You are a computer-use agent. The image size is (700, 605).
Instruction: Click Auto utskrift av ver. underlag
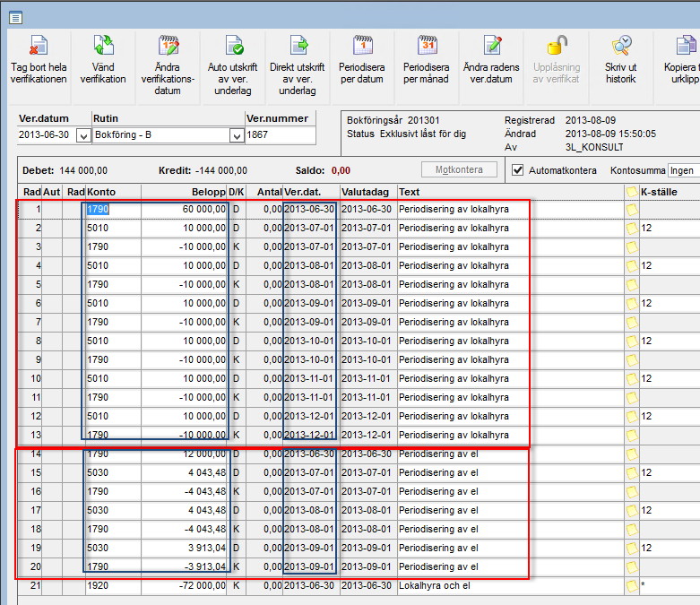click(x=233, y=66)
